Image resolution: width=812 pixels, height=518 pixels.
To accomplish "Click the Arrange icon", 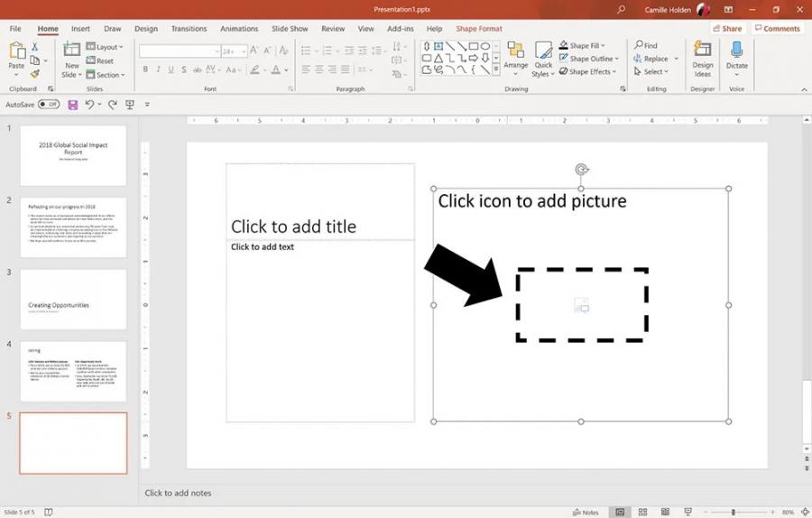I will click(x=515, y=51).
